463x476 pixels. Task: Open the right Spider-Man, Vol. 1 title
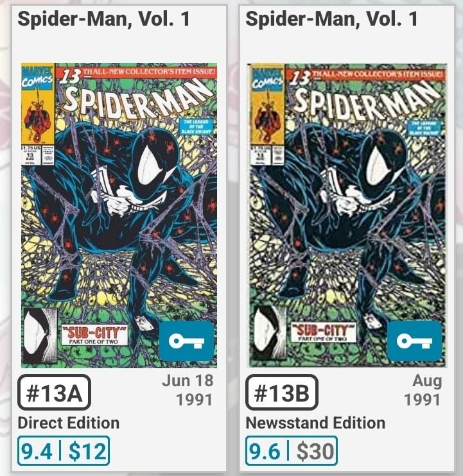click(331, 19)
